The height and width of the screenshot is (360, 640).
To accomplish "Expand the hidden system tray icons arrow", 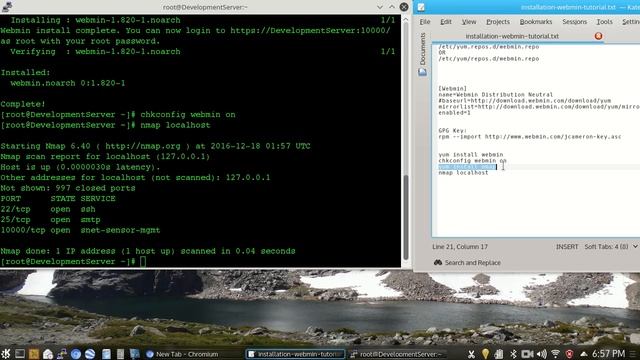I will pos(584,354).
